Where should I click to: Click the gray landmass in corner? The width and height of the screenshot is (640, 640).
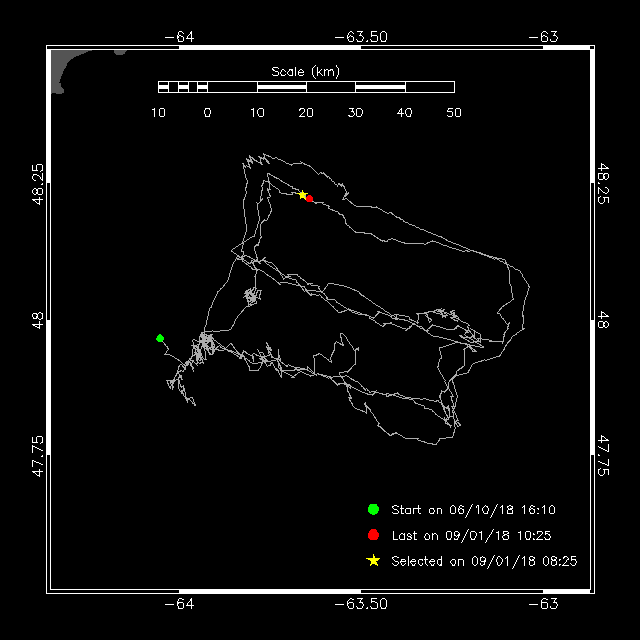[65, 69]
